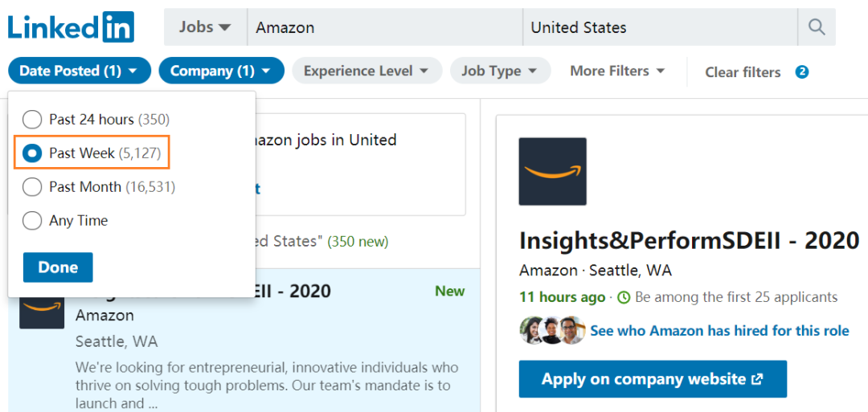Click the active filters count badge
The height and width of the screenshot is (412, 868).
(801, 71)
